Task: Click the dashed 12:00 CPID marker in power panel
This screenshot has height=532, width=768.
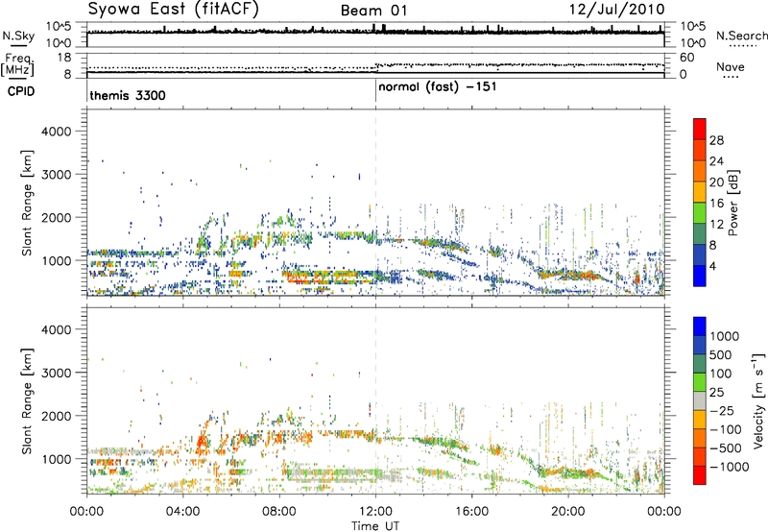Action: click(x=375, y=202)
